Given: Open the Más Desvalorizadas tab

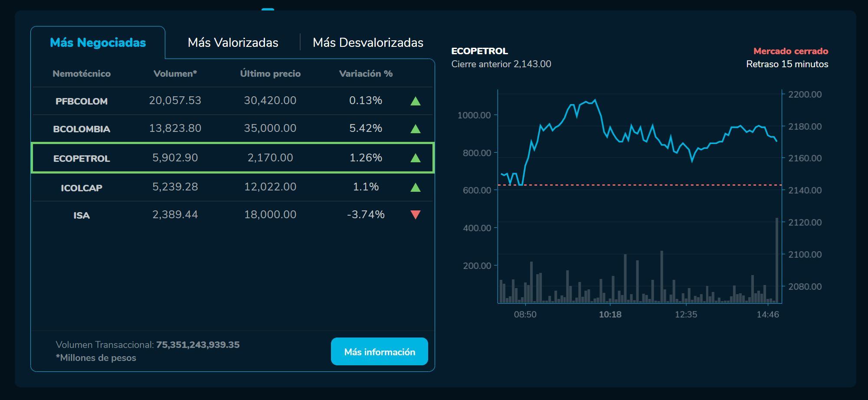Looking at the screenshot, I should pos(367,43).
